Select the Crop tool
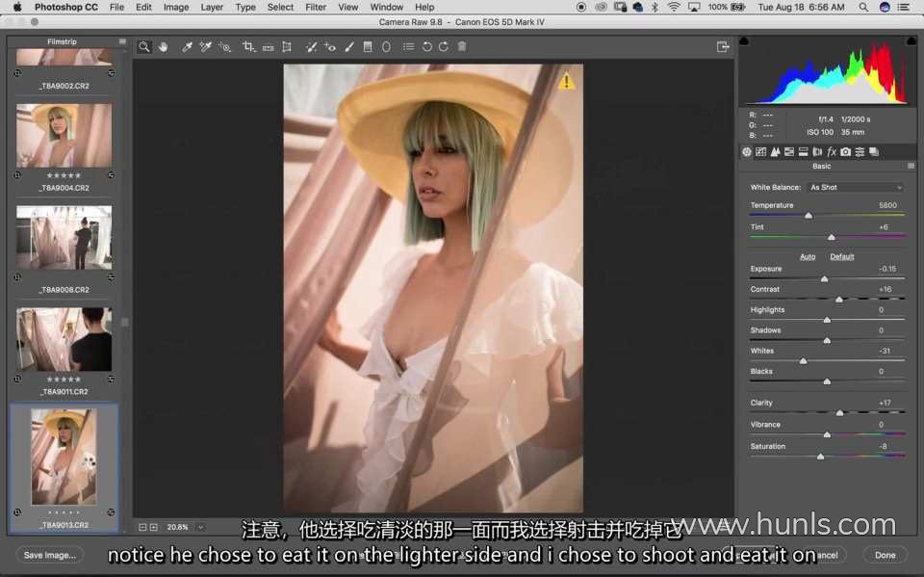This screenshot has width=924, height=577. [248, 46]
